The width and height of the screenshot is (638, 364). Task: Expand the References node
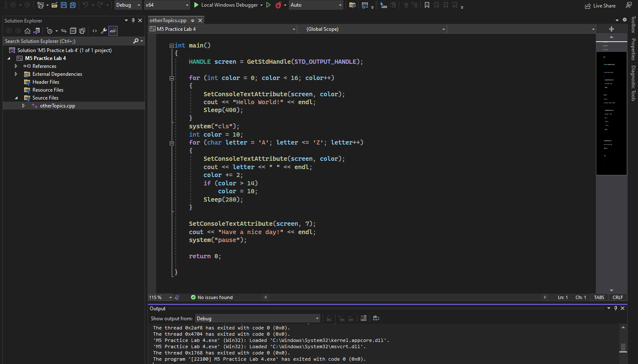[x=16, y=66]
